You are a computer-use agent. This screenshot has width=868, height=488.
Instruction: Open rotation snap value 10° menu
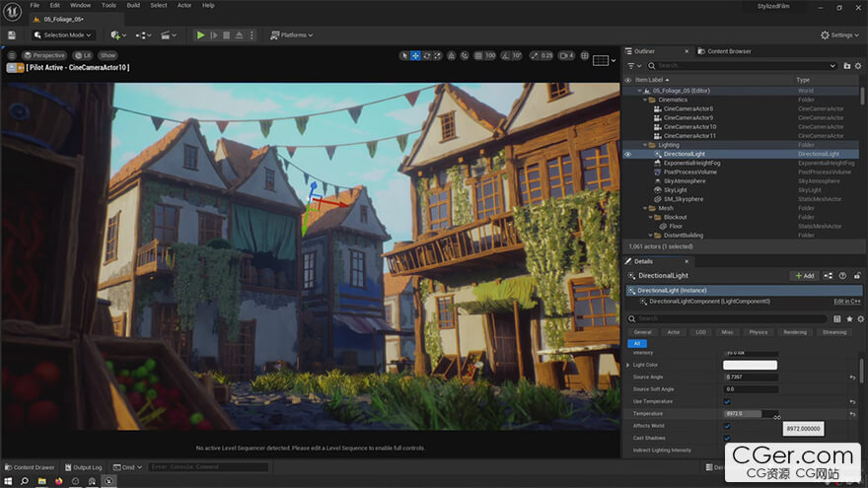(517, 55)
